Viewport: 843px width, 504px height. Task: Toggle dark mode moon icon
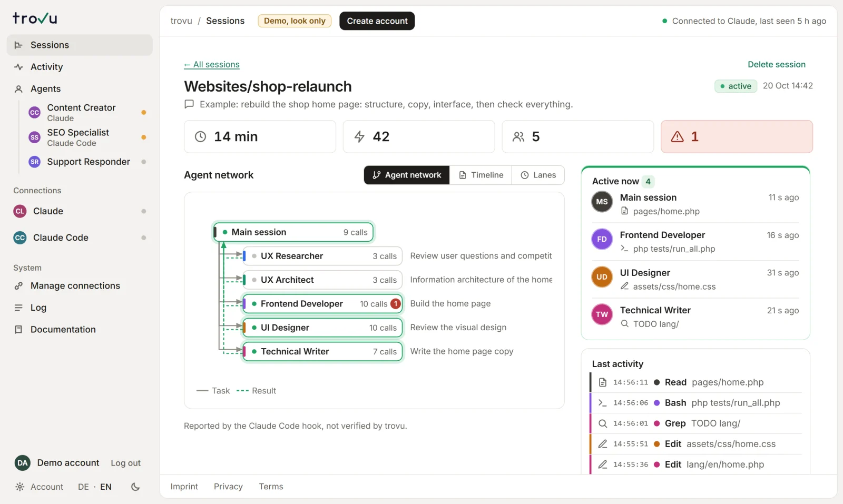tap(135, 487)
